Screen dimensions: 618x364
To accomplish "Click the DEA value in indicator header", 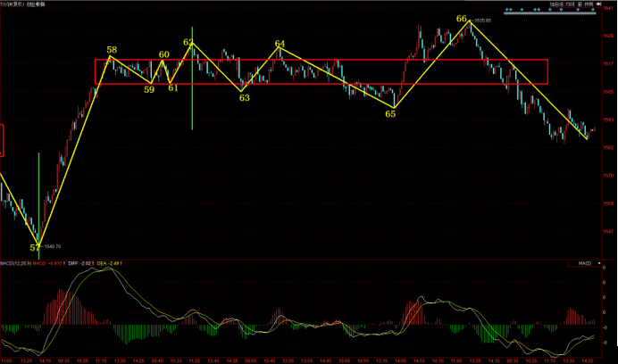I will click(113, 264).
